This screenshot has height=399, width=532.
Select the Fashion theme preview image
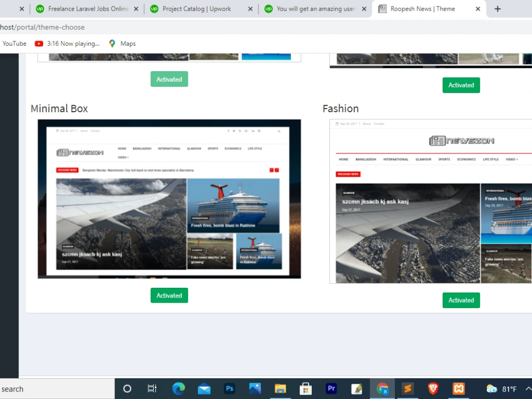pos(430,201)
